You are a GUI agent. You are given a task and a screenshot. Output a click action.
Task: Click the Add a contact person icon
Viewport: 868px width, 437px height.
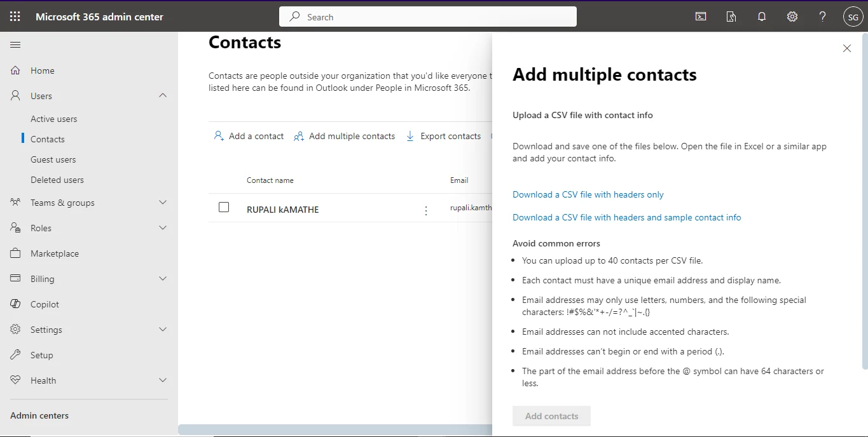click(x=219, y=136)
